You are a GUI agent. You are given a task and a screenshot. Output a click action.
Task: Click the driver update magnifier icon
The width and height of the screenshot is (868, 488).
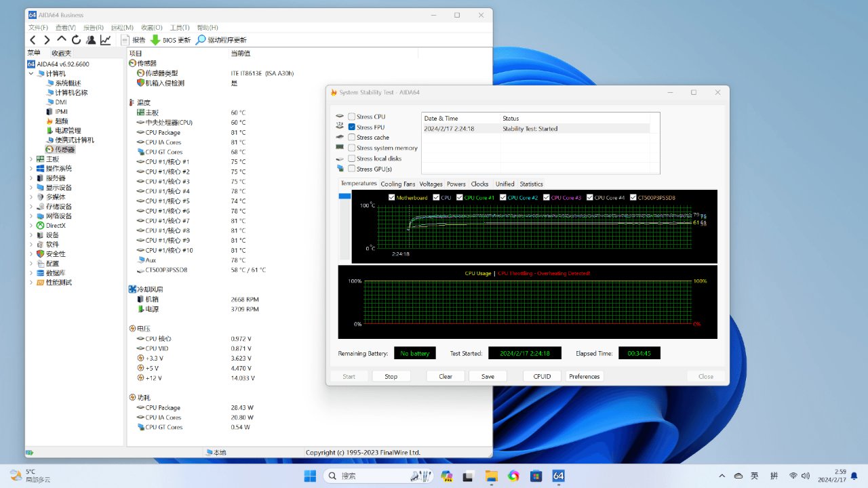pyautogui.click(x=201, y=40)
